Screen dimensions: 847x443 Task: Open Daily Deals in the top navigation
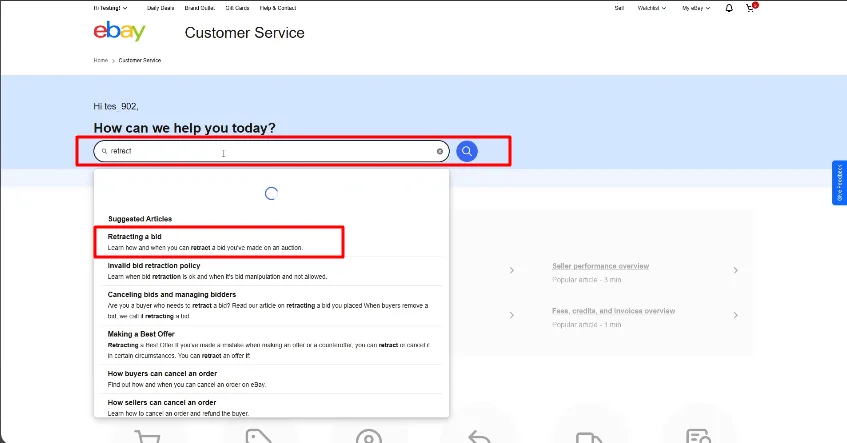pos(160,8)
